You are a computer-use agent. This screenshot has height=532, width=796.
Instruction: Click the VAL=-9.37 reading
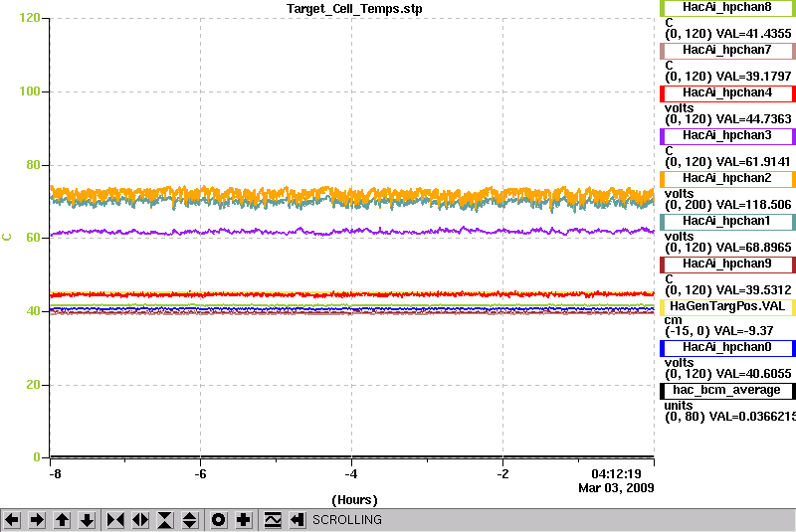coord(743,331)
